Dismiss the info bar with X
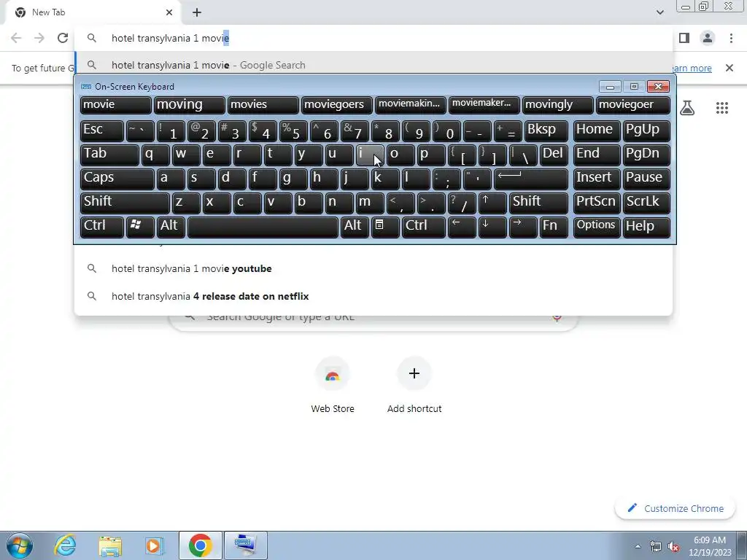 (729, 68)
